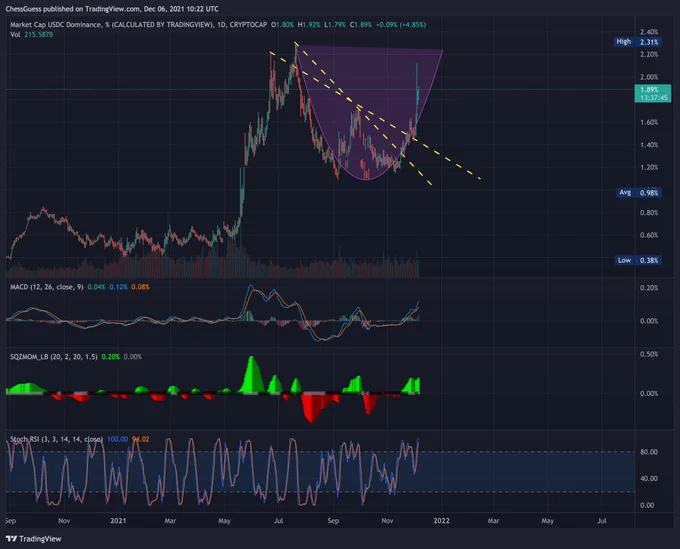Click the current price 1.89% countdown tag

tap(653, 94)
